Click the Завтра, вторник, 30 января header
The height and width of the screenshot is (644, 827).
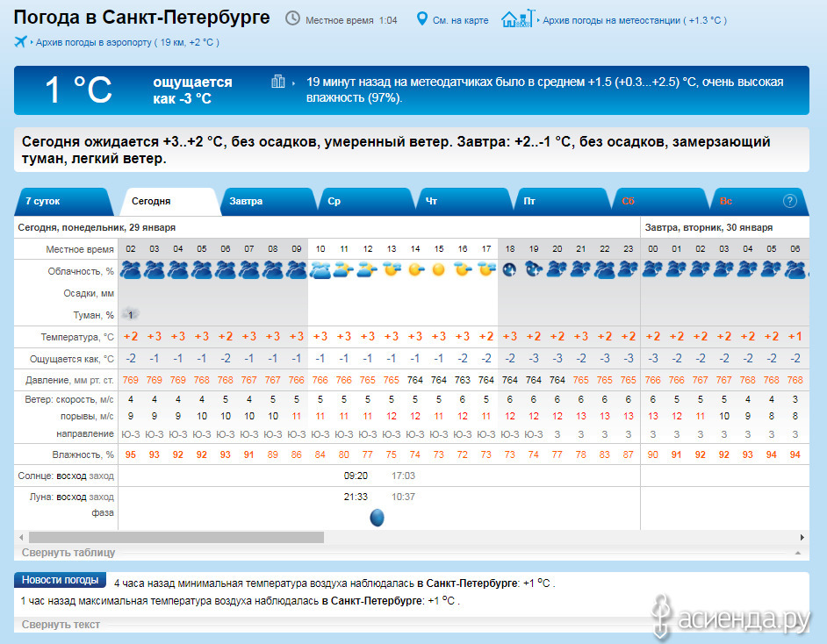[x=708, y=227]
